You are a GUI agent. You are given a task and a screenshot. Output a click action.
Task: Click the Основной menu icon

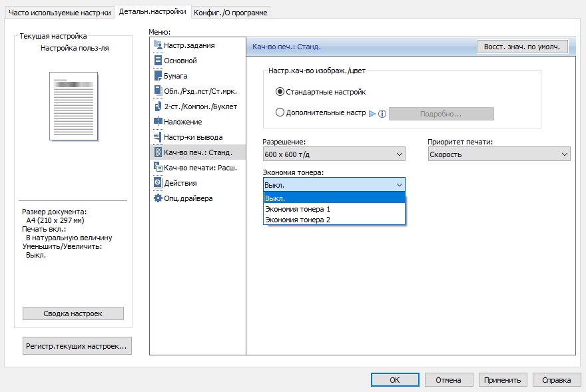tap(158, 61)
